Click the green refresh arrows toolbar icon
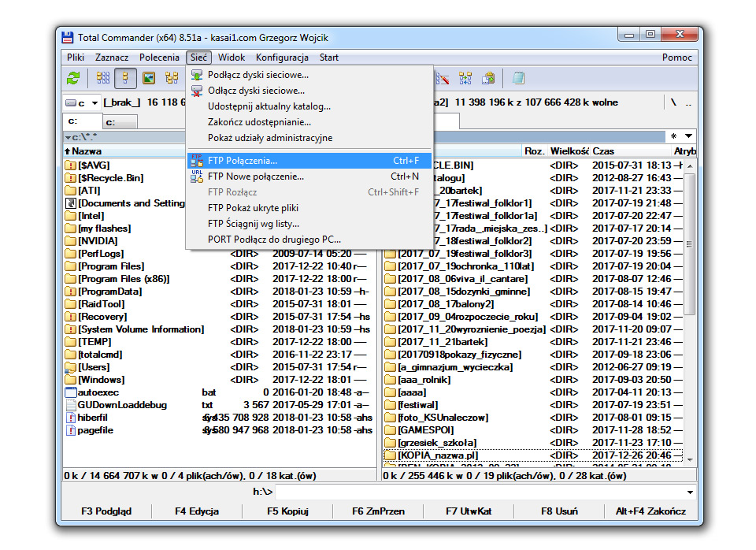 [73, 78]
